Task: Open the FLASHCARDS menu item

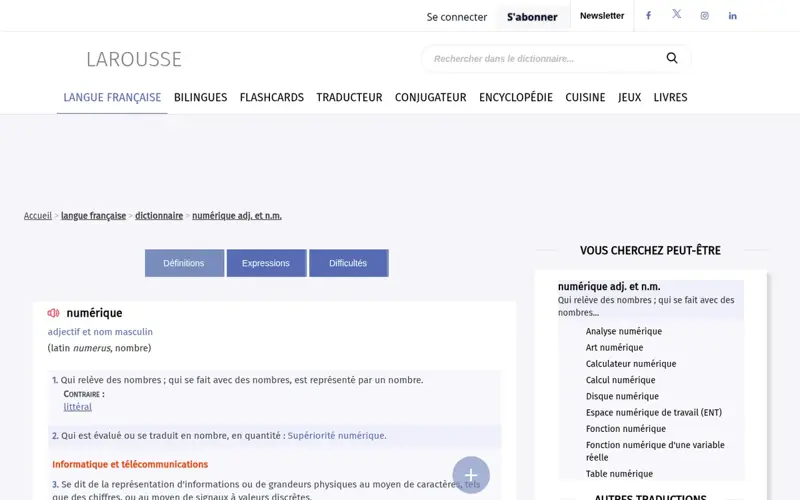Action: coord(271,97)
